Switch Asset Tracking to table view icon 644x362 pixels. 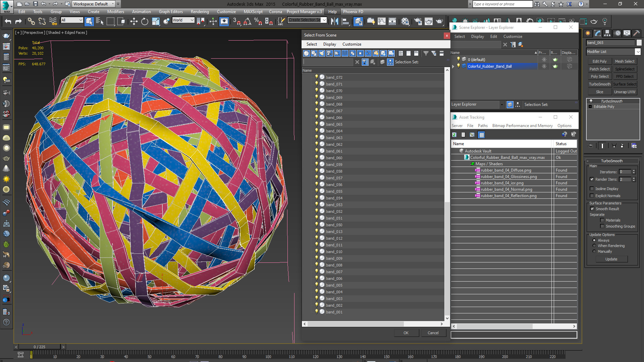482,135
